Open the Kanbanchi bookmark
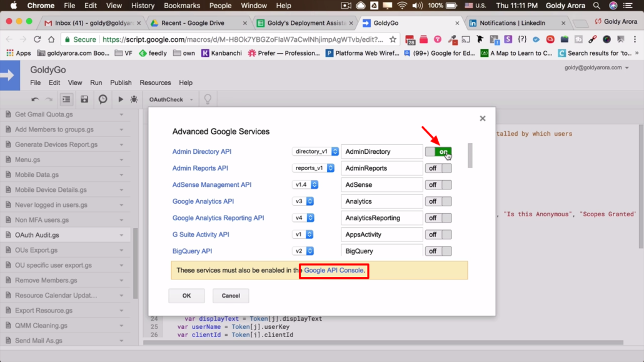Image resolution: width=644 pixels, height=362 pixels. click(x=221, y=53)
